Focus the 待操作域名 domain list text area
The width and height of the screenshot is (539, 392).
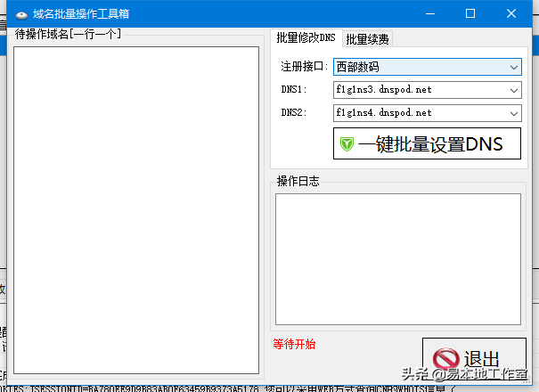pyautogui.click(x=136, y=210)
